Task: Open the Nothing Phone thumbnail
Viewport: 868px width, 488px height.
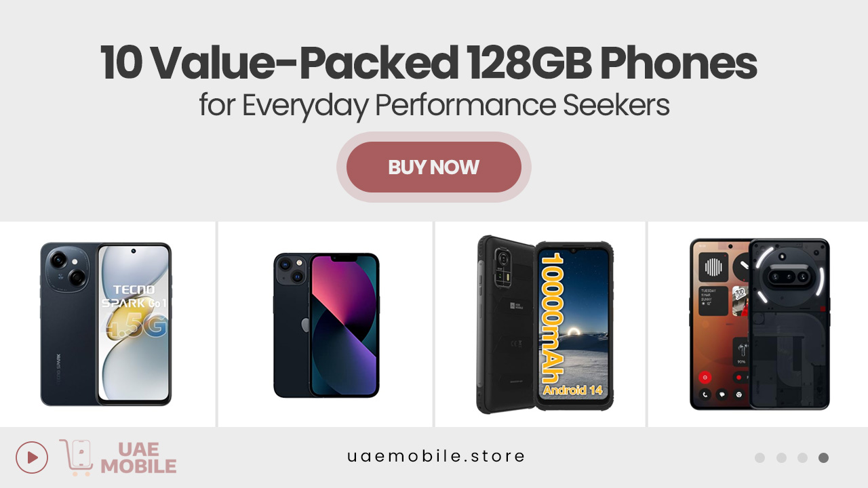Action: click(759, 324)
